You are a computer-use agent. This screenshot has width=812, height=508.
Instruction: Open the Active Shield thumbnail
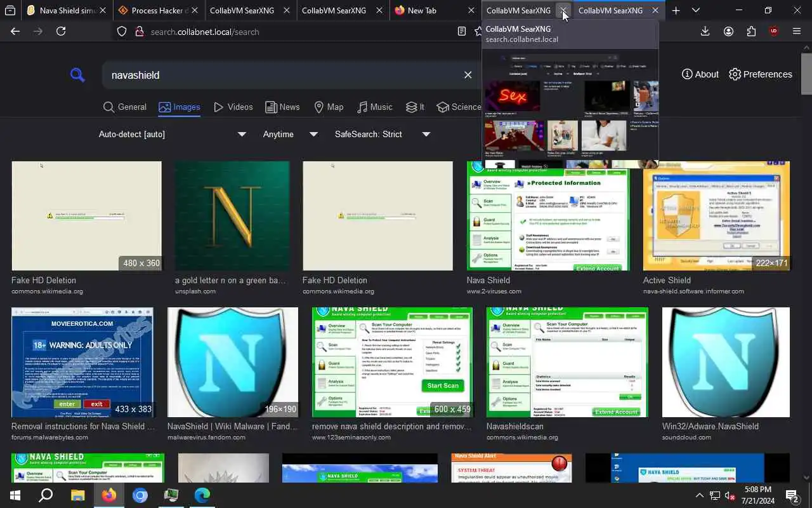tap(716, 216)
